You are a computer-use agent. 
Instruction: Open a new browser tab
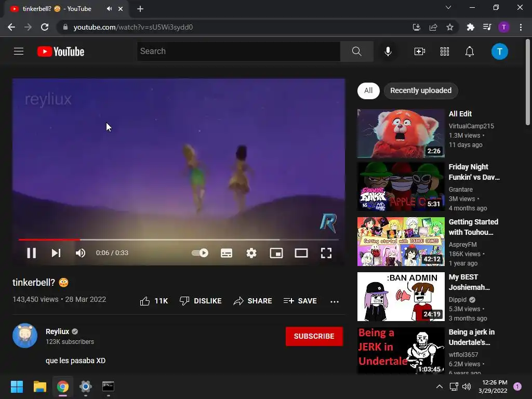(140, 9)
